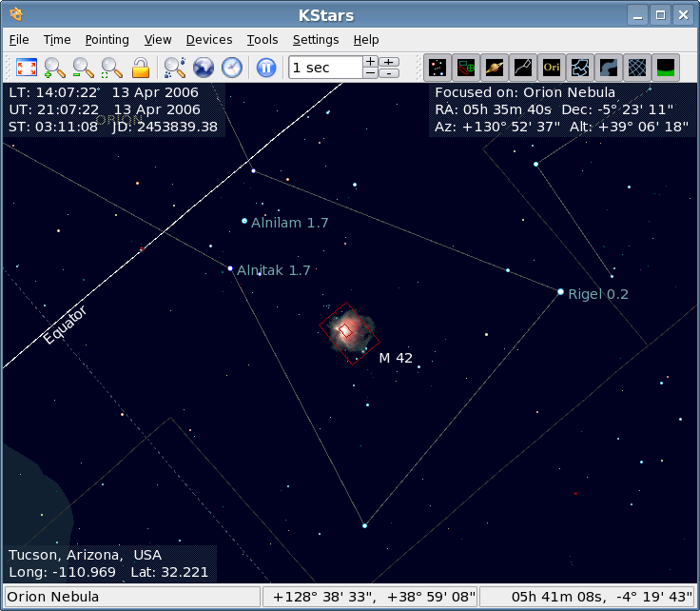700x611 pixels.
Task: Toggle constellation names Ori button
Action: pos(552,68)
